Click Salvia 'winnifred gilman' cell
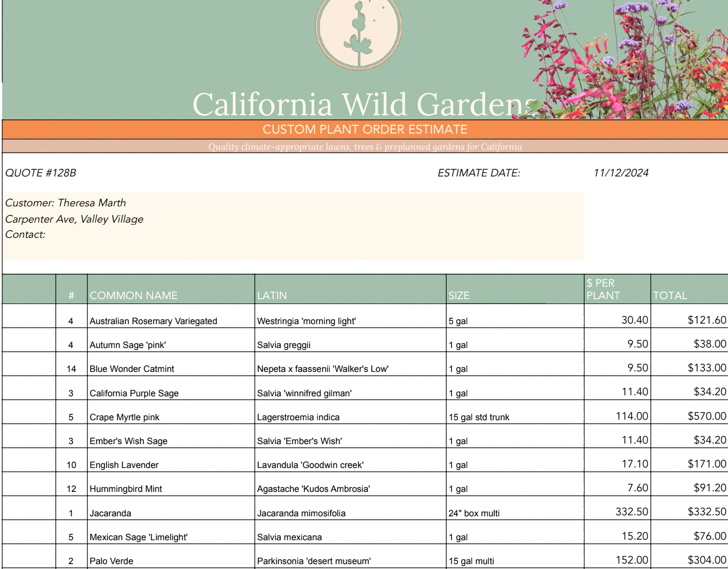The image size is (728, 569). coord(350,388)
